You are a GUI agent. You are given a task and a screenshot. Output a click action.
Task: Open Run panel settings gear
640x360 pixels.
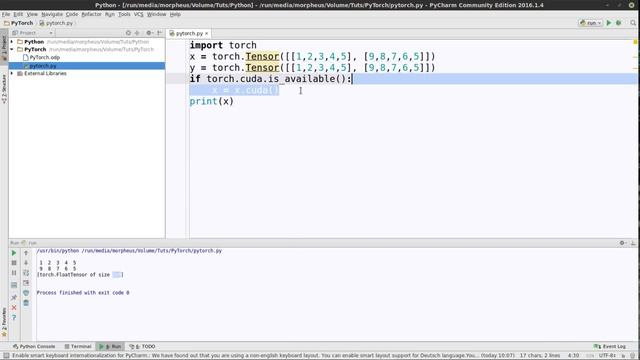pos(622,243)
